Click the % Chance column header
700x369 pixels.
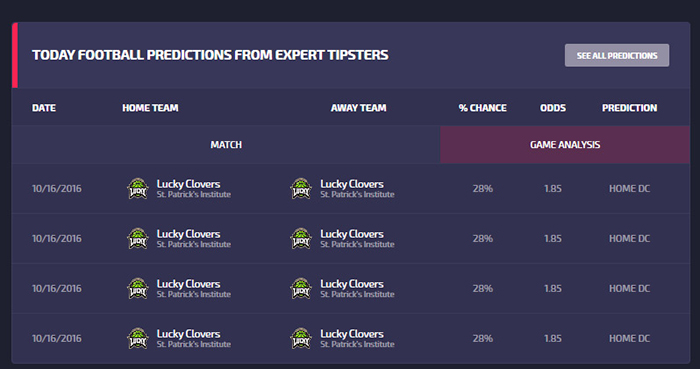(483, 108)
